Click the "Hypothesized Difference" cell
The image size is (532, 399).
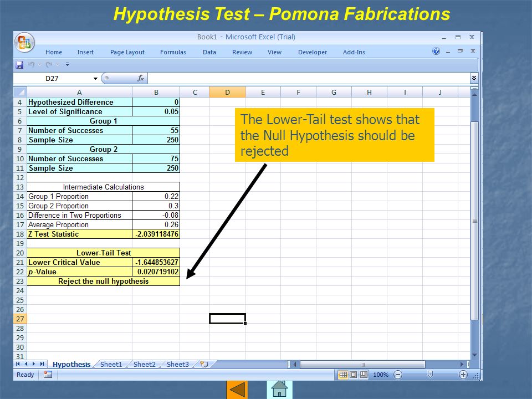tap(79, 102)
